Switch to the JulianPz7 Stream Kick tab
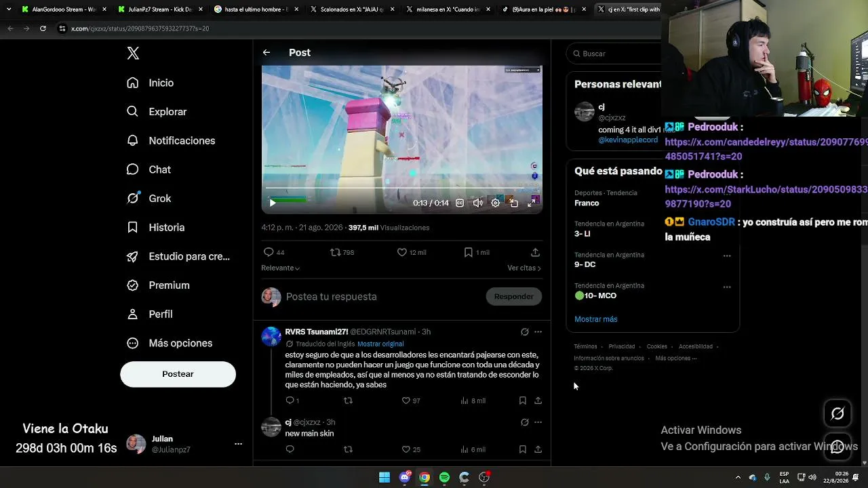 tap(159, 9)
